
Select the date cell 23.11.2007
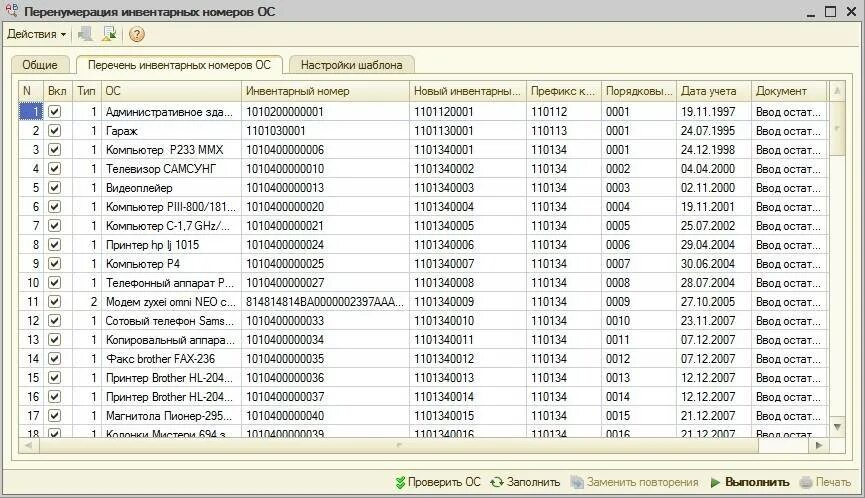click(713, 321)
